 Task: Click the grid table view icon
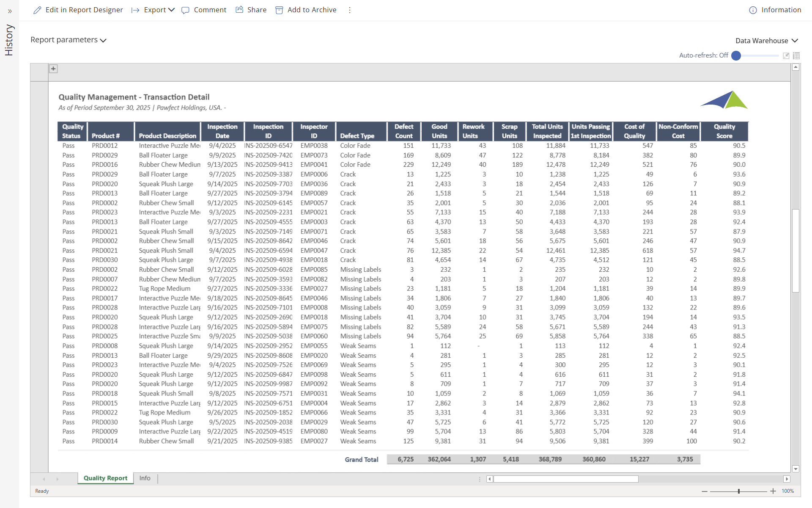pos(796,55)
